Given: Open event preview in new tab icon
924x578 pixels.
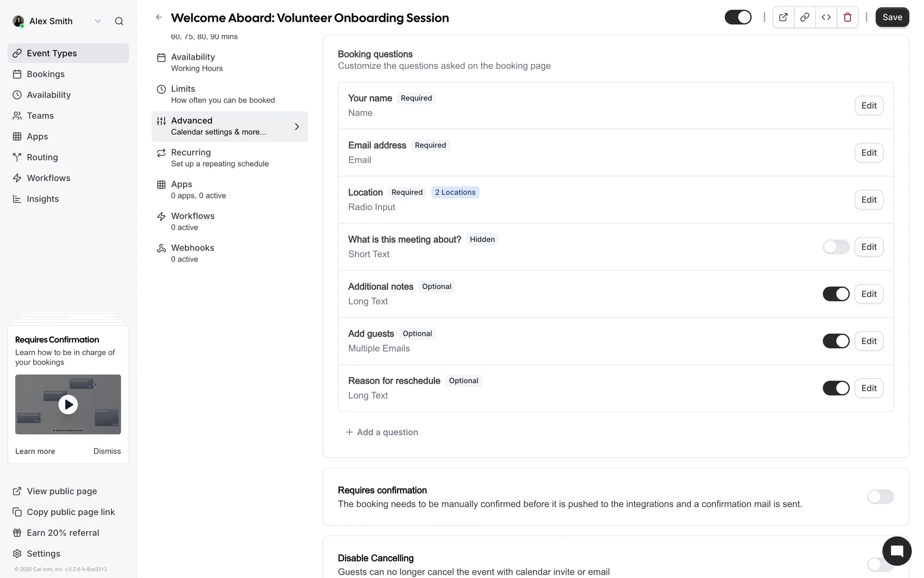Looking at the screenshot, I should tap(783, 17).
